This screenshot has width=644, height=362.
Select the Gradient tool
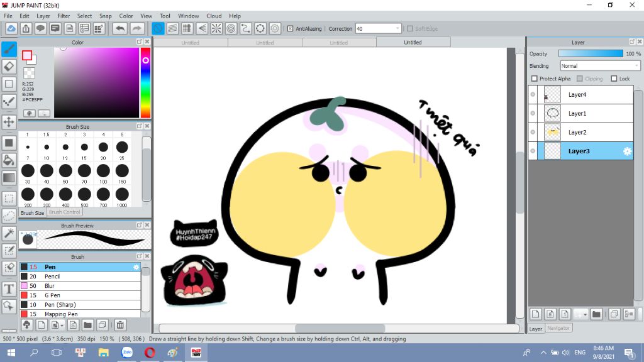point(9,178)
